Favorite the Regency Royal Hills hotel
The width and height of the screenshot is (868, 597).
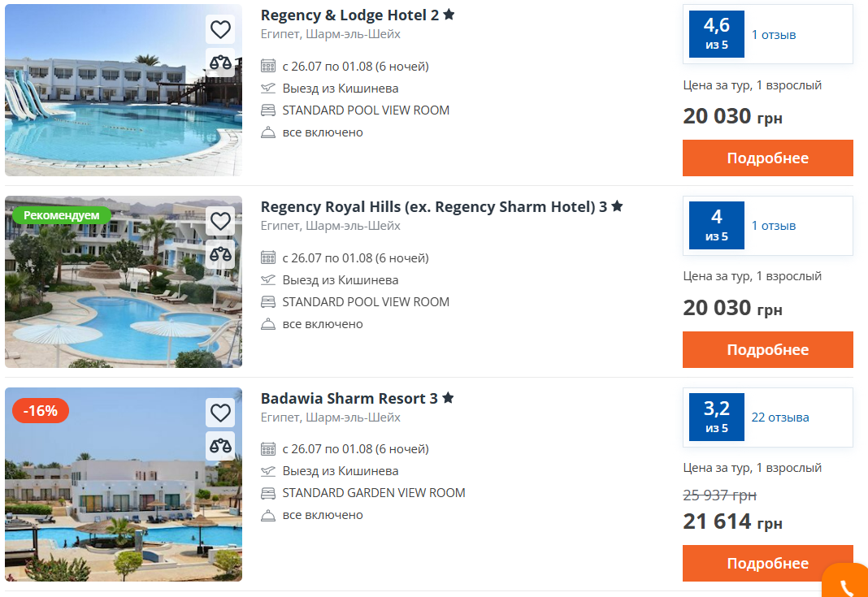pos(219,221)
